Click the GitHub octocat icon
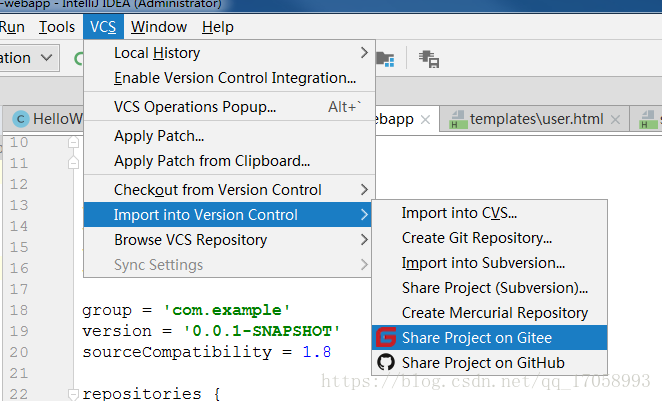Viewport: 662px width, 401px height. (386, 362)
